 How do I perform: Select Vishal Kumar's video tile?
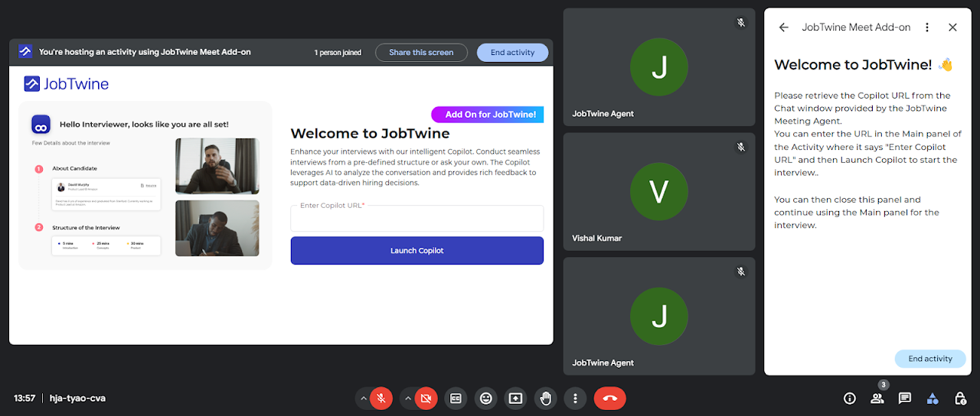(659, 192)
